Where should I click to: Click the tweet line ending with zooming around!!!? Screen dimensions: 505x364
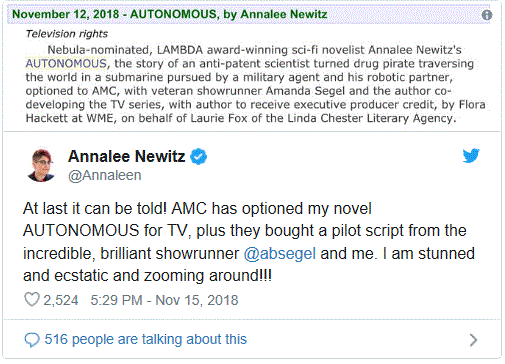tap(147, 276)
